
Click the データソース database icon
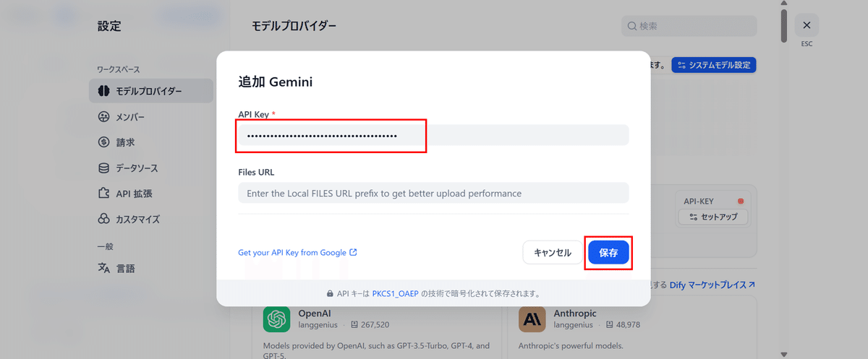pyautogui.click(x=103, y=168)
